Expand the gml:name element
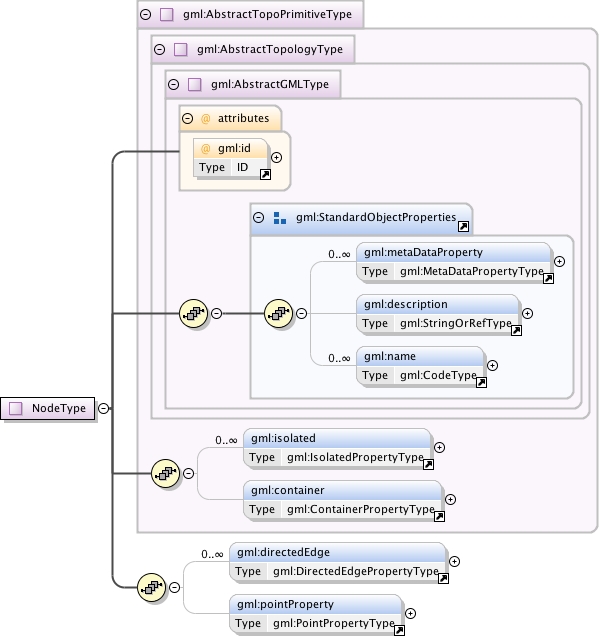The width and height of the screenshot is (599, 638). (492, 365)
